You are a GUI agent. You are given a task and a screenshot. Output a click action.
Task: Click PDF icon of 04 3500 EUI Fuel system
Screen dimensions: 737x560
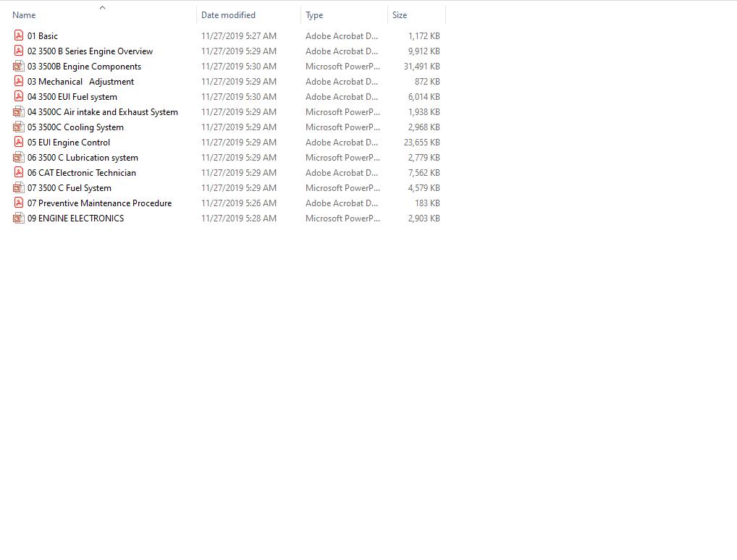[x=18, y=96]
